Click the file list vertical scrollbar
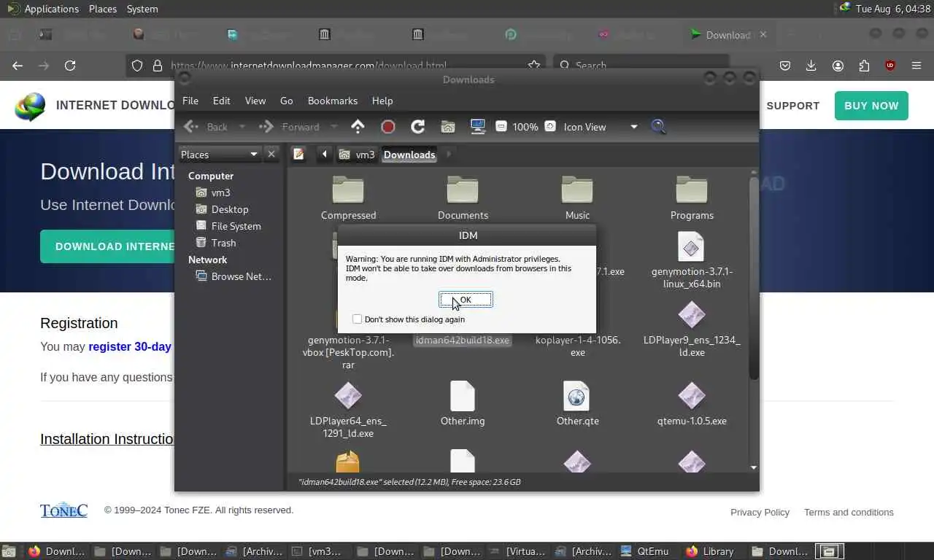Viewport: 934px width, 560px height. pos(754,277)
